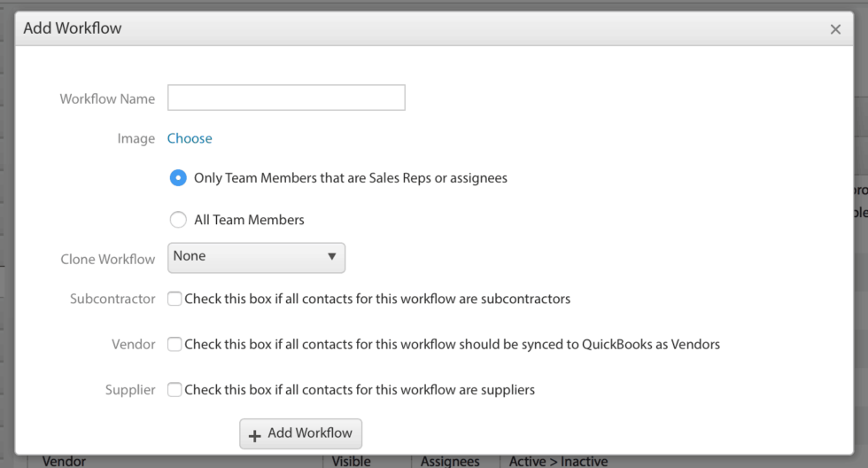Image resolution: width=868 pixels, height=468 pixels.
Task: Check the Subcontractor checkbox
Action: pos(174,299)
